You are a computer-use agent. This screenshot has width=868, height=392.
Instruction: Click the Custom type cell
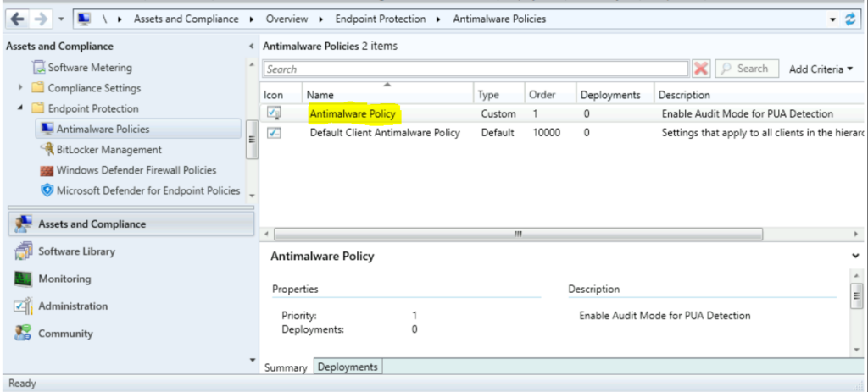click(498, 114)
